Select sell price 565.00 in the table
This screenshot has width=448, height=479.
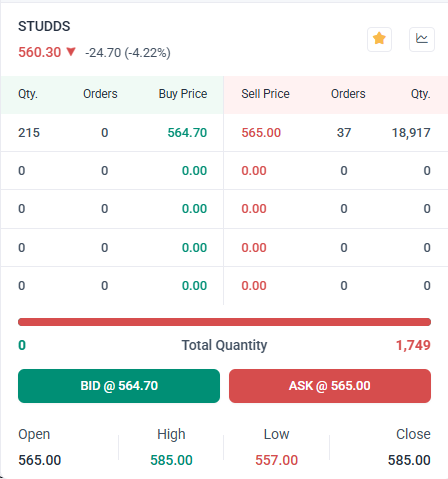coord(261,133)
